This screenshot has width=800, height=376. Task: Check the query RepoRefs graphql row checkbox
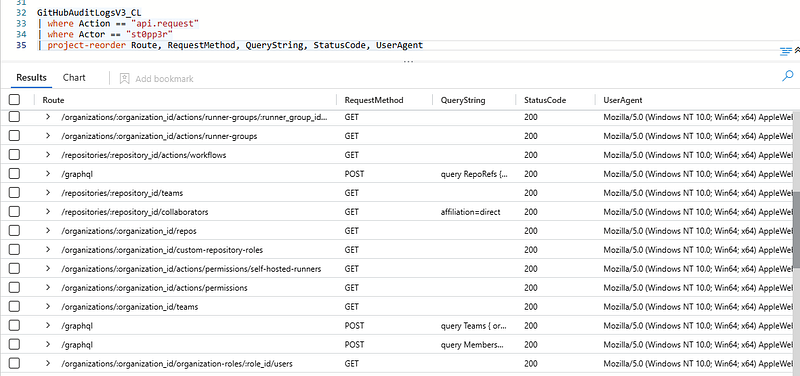pyautogui.click(x=14, y=173)
